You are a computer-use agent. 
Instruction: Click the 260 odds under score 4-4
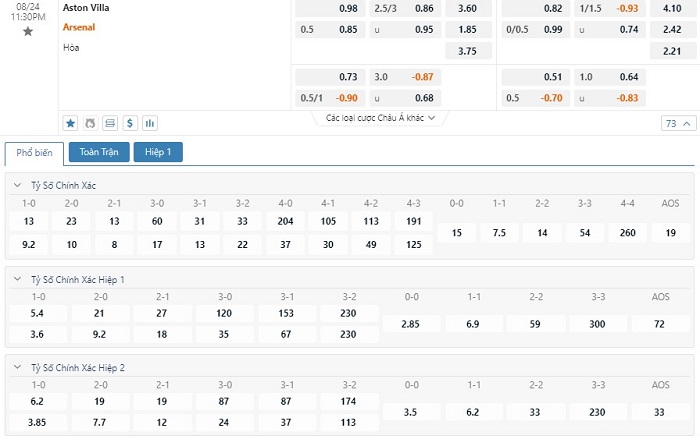pos(627,232)
